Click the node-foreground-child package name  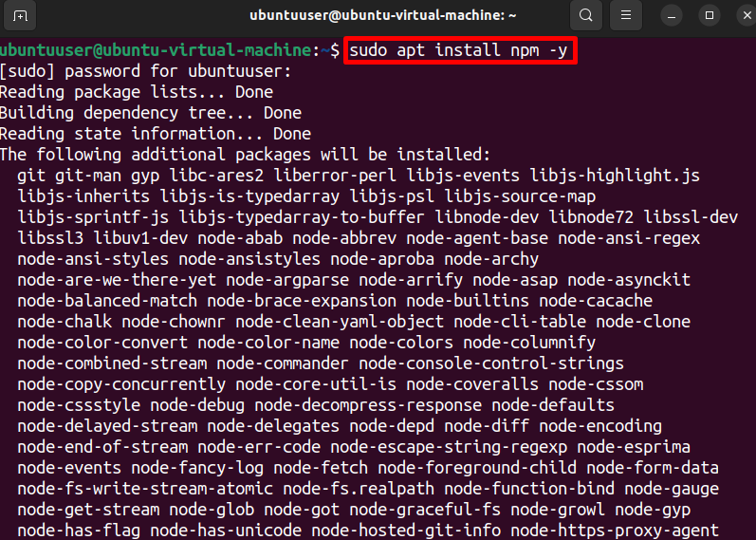[477, 468]
